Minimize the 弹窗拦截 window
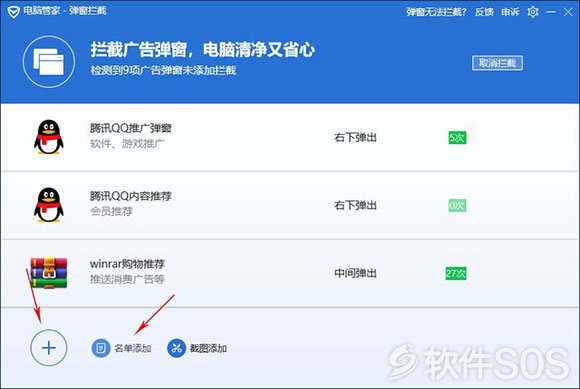The height and width of the screenshot is (389, 580). pyautogui.click(x=551, y=12)
